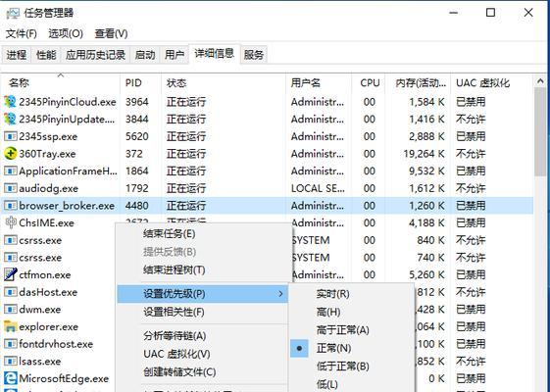Click the 19,264 K memory value

click(424, 154)
